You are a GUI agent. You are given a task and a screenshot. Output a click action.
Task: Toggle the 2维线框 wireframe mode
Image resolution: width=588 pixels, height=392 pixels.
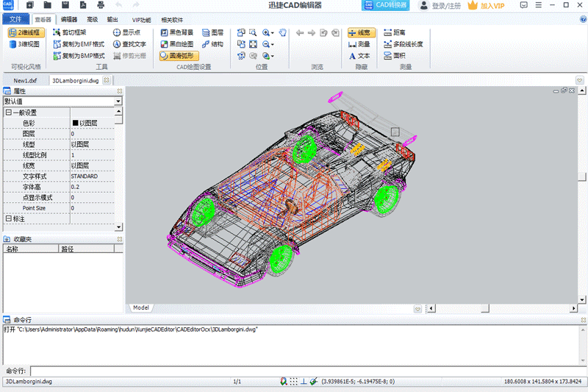pyautogui.click(x=26, y=32)
